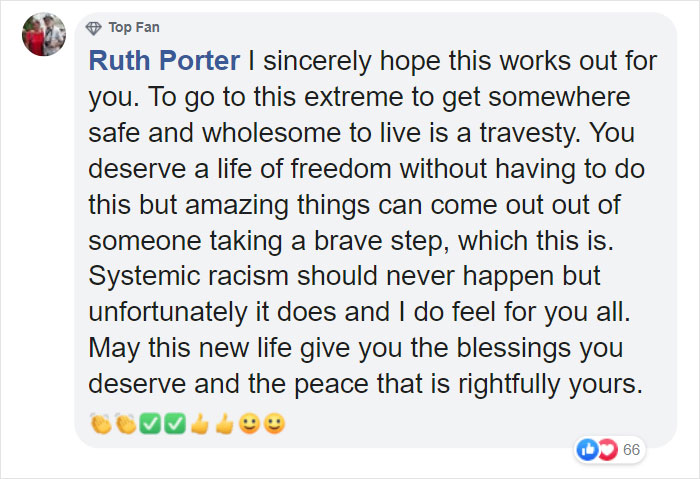Click the word 'freedom' in the comment
This screenshot has width=700, height=479.
tap(341, 169)
